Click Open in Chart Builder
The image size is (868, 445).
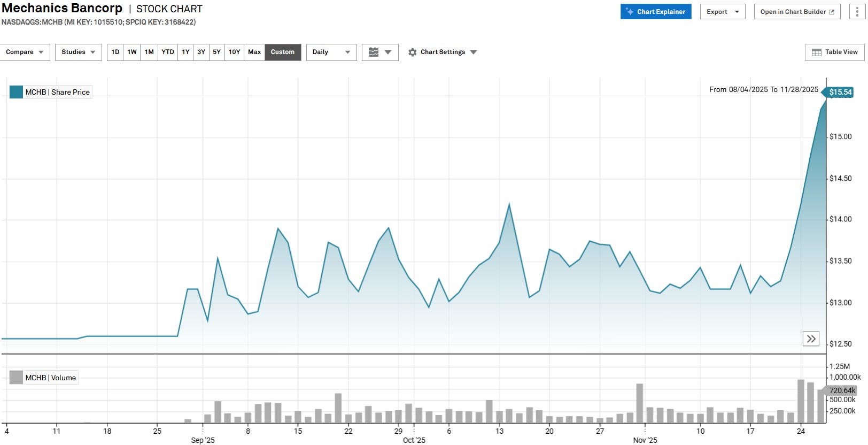[797, 12]
